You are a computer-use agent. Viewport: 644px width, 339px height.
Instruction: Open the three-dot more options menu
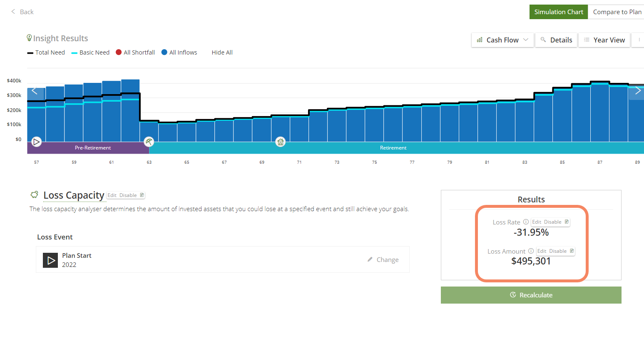tap(639, 40)
